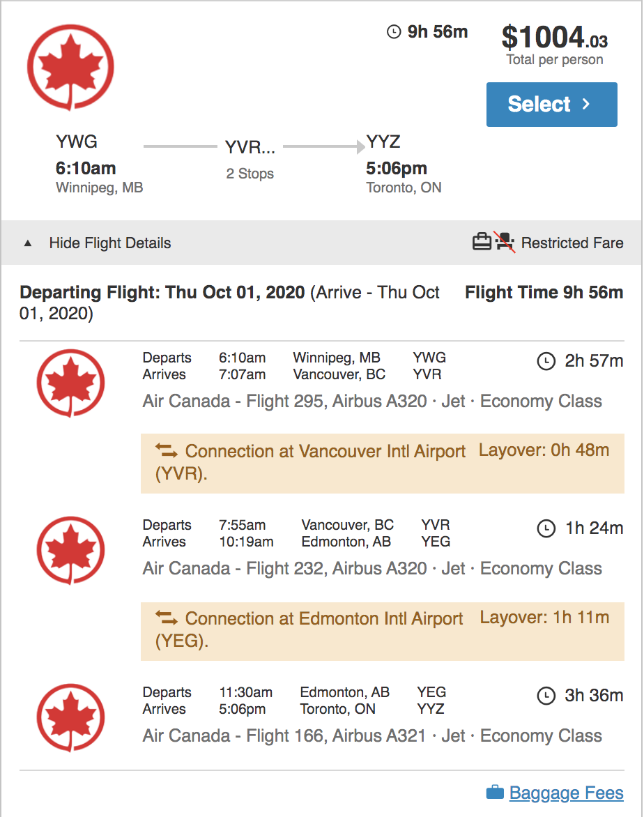
Task: Click the baggage icon near Restricted Fare
Action: tap(482, 243)
